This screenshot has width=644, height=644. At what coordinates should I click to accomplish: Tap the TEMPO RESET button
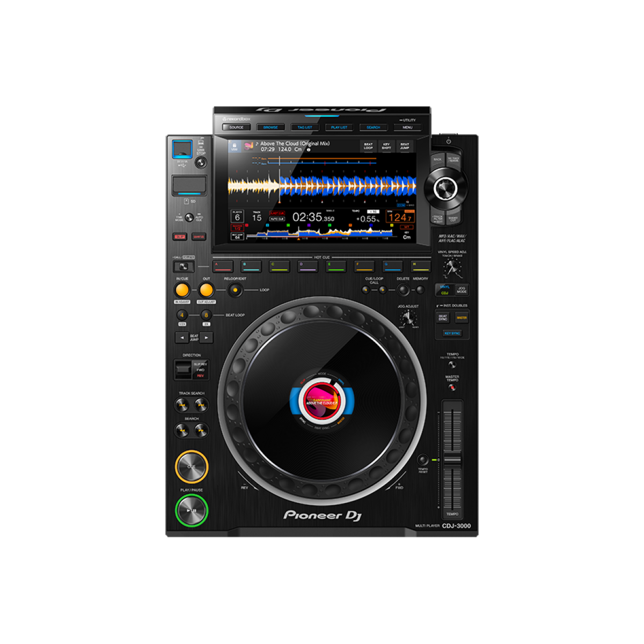pos(423,460)
